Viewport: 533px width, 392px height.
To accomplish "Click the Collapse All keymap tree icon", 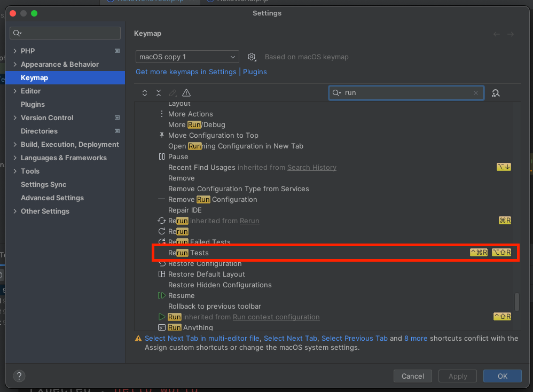I will click(159, 93).
